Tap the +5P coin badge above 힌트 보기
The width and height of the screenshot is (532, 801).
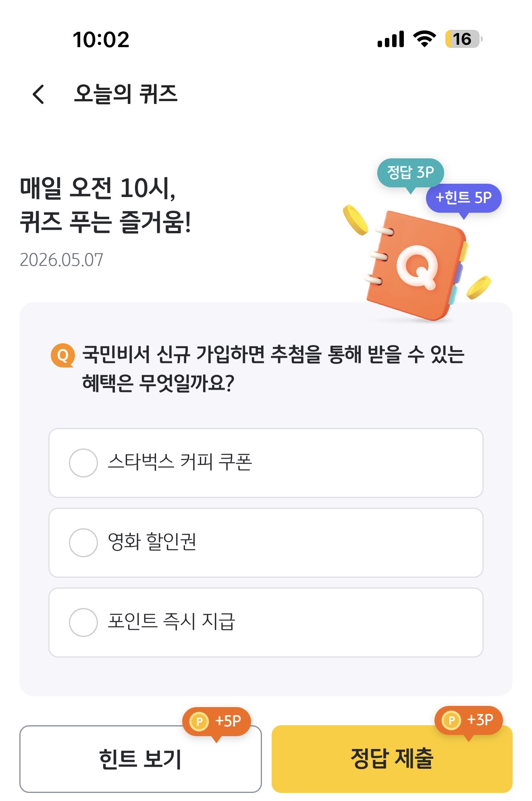click(217, 722)
